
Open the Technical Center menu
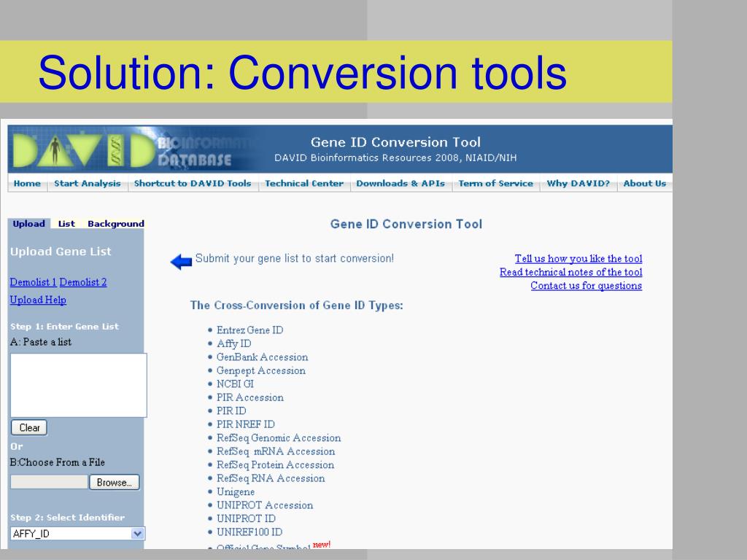click(304, 183)
